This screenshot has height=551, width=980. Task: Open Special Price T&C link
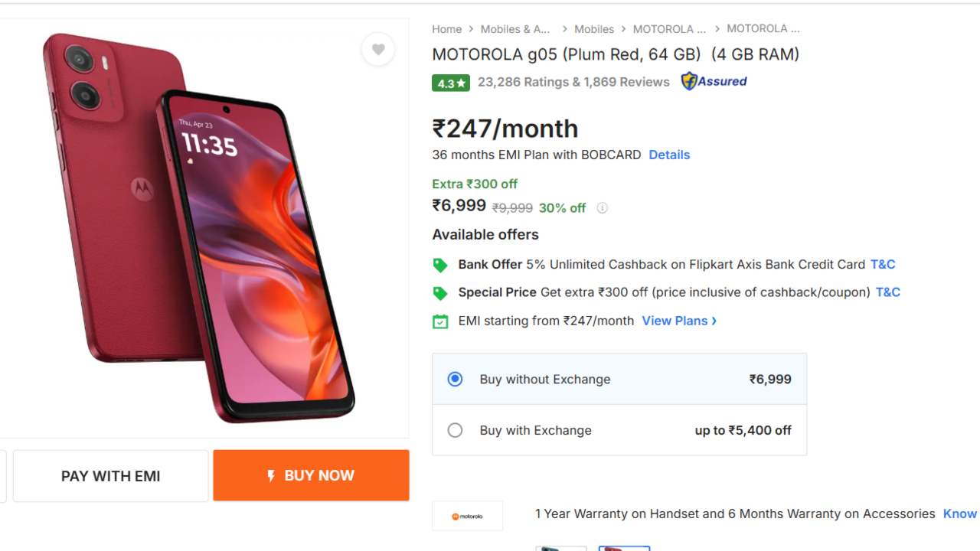(x=887, y=292)
